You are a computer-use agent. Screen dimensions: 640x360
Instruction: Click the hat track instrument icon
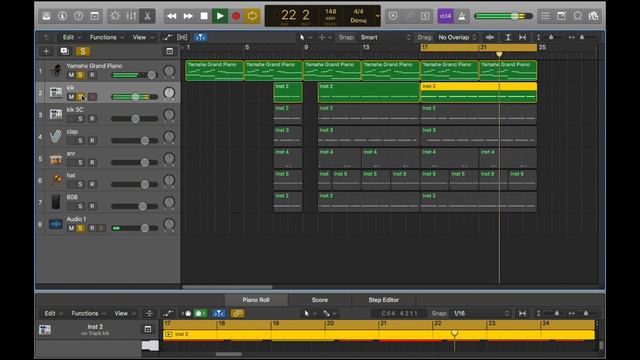[x=56, y=180]
